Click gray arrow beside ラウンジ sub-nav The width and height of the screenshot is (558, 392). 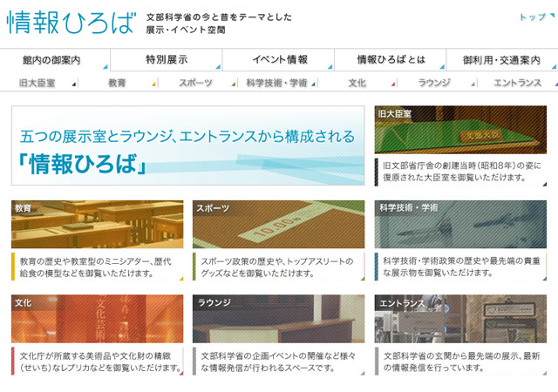pyautogui.click(x=473, y=84)
